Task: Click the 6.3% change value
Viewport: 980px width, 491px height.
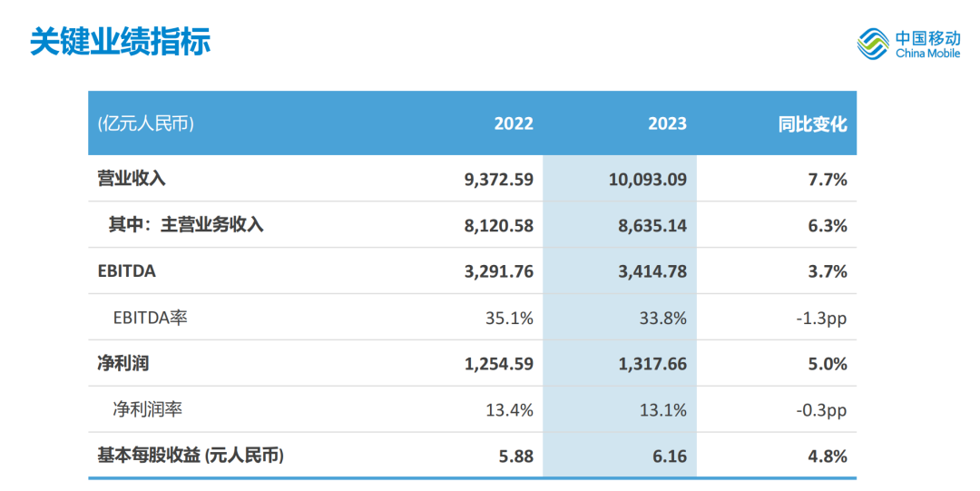Action: [828, 226]
